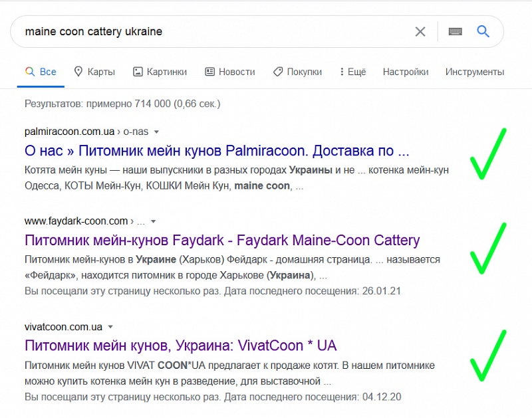Image resolution: width=532 pixels, height=418 pixels.
Task: Click the snippet mentioning 'VIVAT COON*UA предлагает'
Action: pyautogui.click(x=229, y=373)
